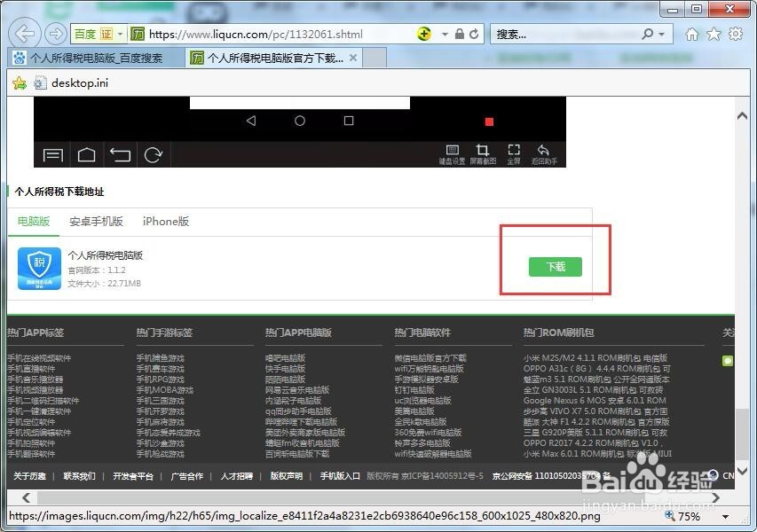
Task: Close the 个人所得税电脑版官方下载 tab
Action: 353,58
